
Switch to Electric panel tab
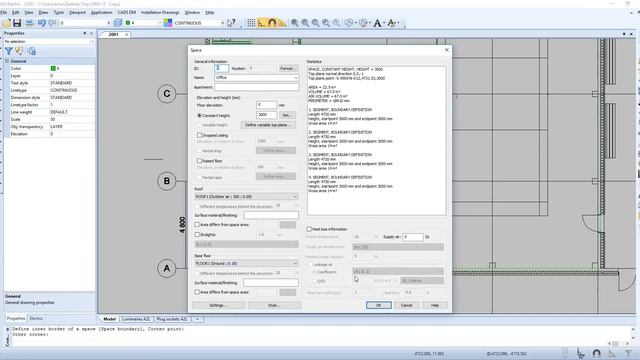36,318
